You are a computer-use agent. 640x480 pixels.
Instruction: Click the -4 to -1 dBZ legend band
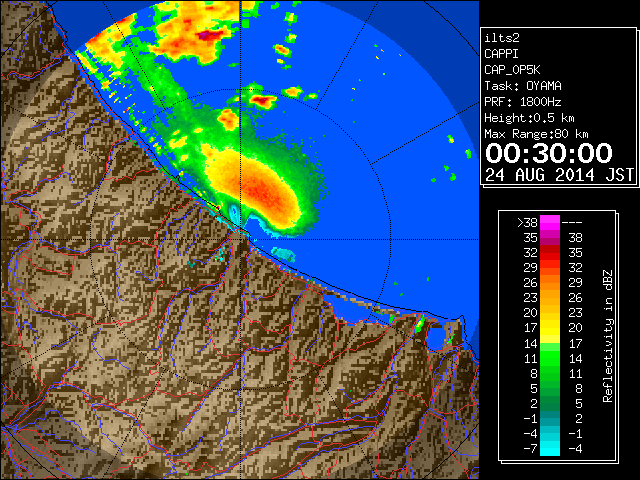pos(550,434)
